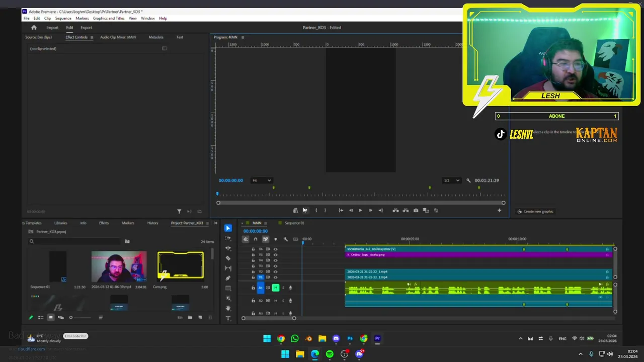Click the Windows Start button on bottom taskbar
This screenshot has width=644, height=362.
[285, 354]
